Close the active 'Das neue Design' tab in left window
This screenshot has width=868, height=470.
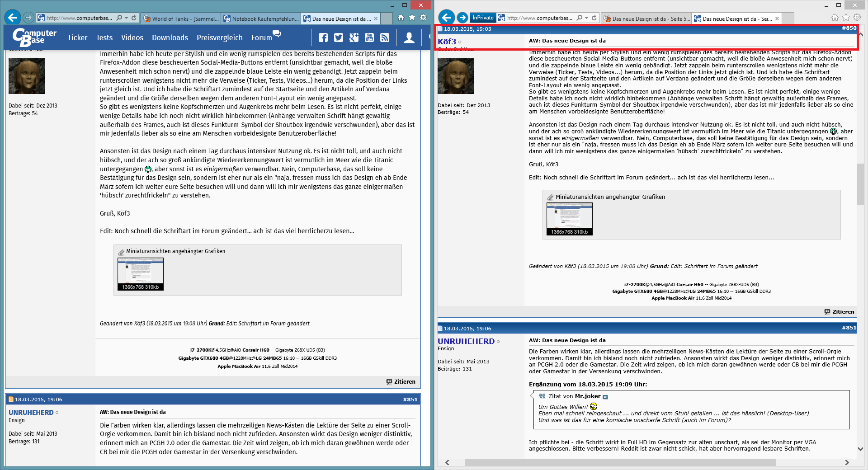[376, 19]
